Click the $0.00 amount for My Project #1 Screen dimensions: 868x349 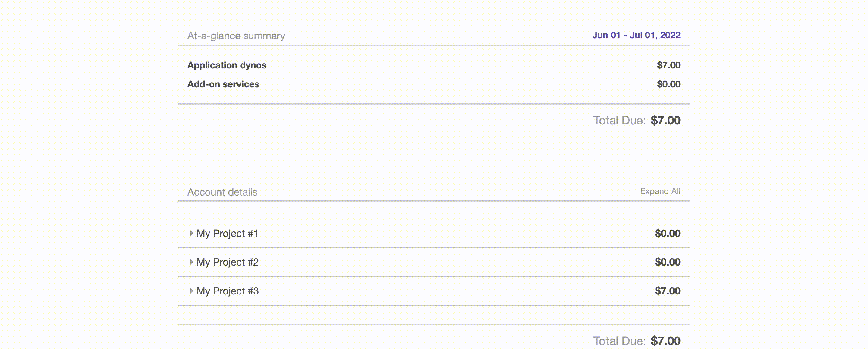(667, 233)
